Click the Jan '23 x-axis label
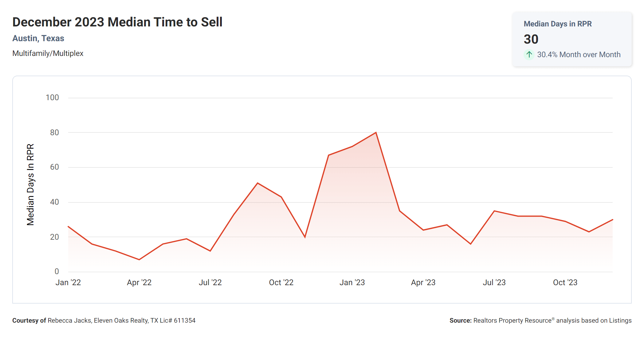This screenshot has width=644, height=338. (x=352, y=282)
